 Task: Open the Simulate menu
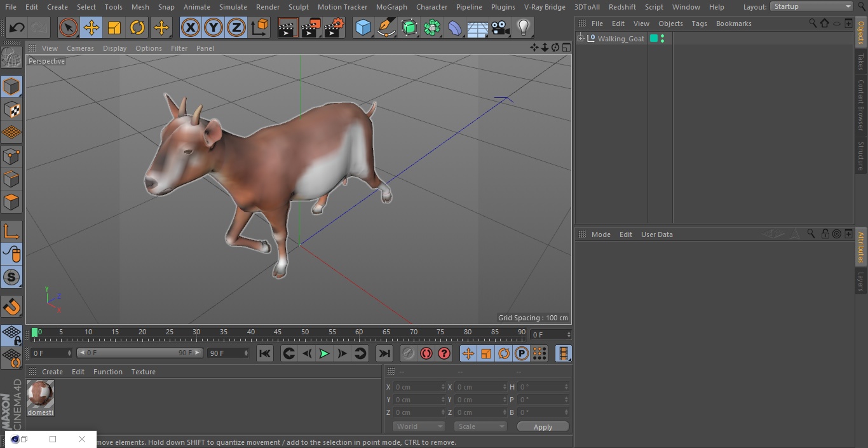click(x=233, y=7)
